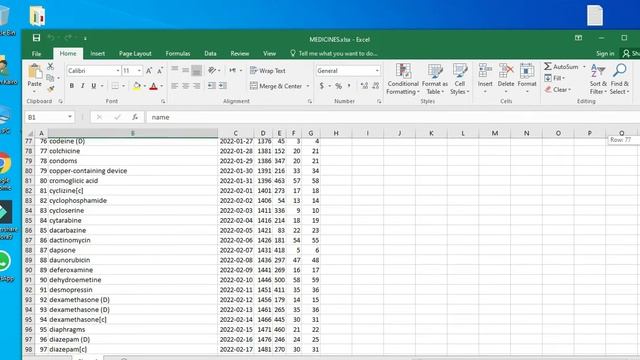The image size is (640, 360).
Task: Click the Percent Style icon
Action: coord(339,86)
